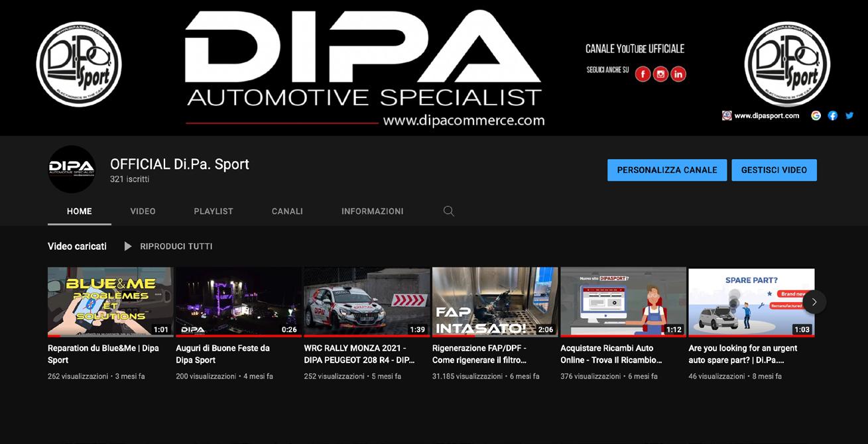Click the Google icon beside www.dipasport.com
The height and width of the screenshot is (444, 868).
[816, 115]
